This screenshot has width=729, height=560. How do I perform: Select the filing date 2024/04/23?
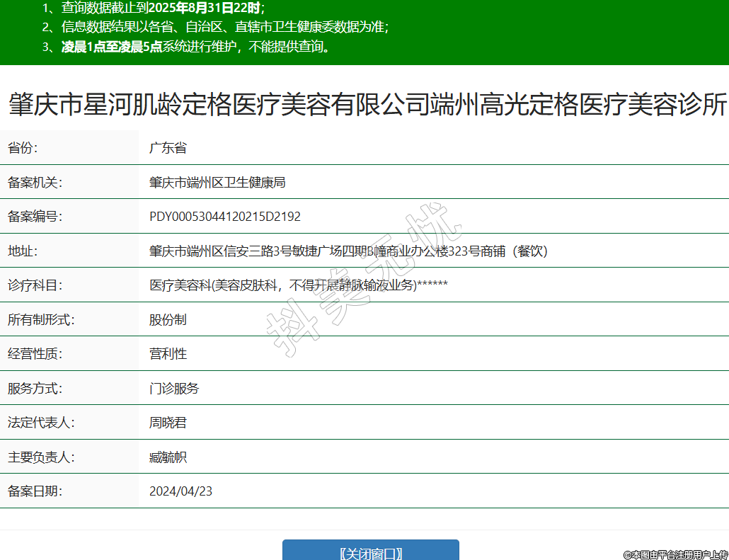[180, 491]
